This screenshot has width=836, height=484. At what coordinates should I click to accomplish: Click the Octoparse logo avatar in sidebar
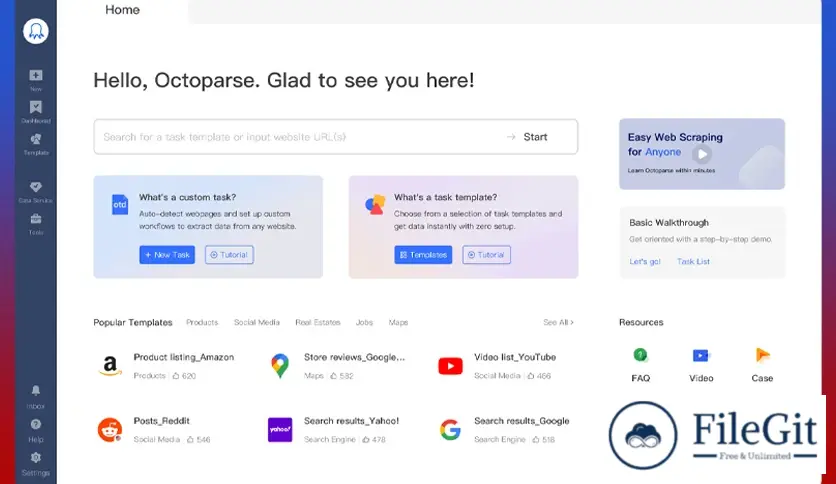click(x=36, y=31)
